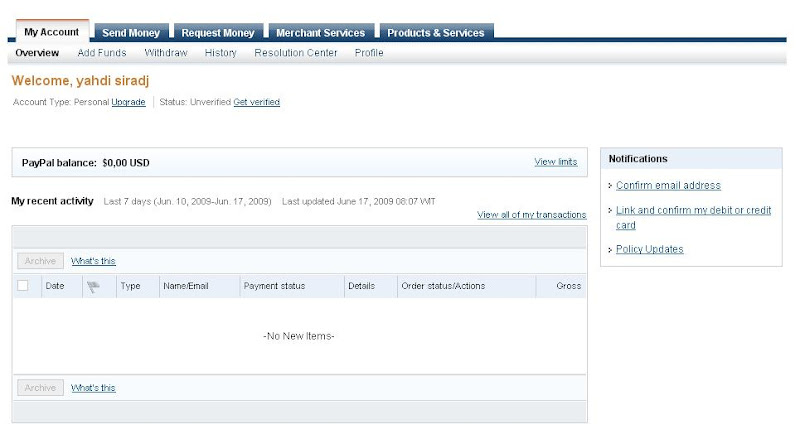Click the Notifications panel heading
The image size is (800, 434).
pyautogui.click(x=638, y=159)
